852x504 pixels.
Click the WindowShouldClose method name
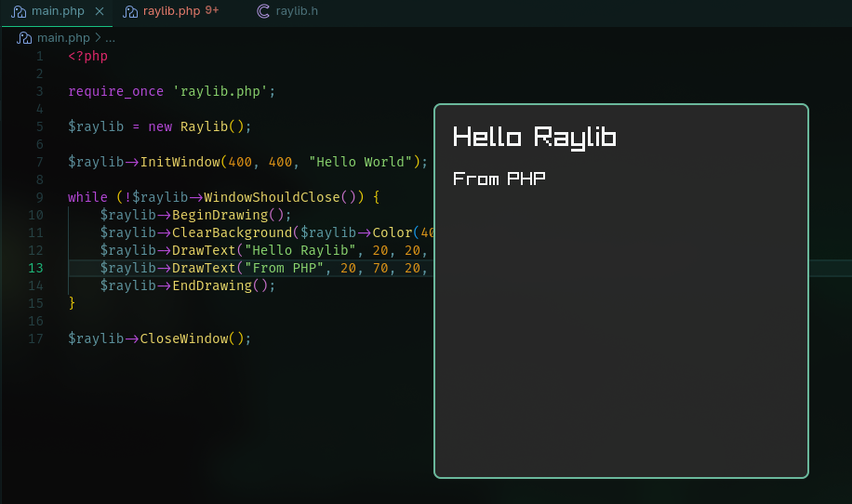coord(281,197)
